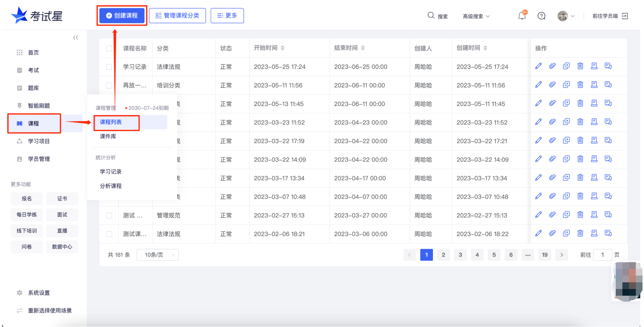
Task: Click the 创建课程 button
Action: 122,16
